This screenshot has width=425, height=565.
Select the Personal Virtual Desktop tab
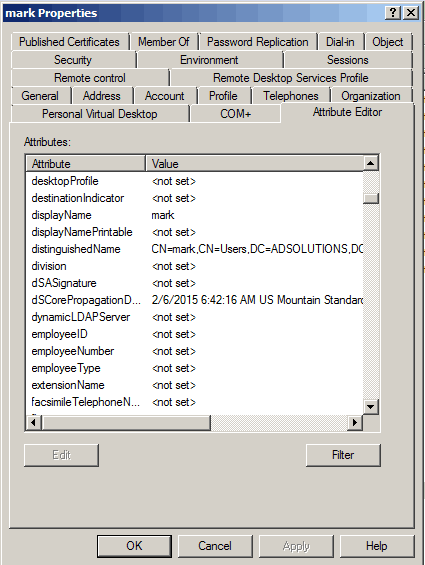100,114
